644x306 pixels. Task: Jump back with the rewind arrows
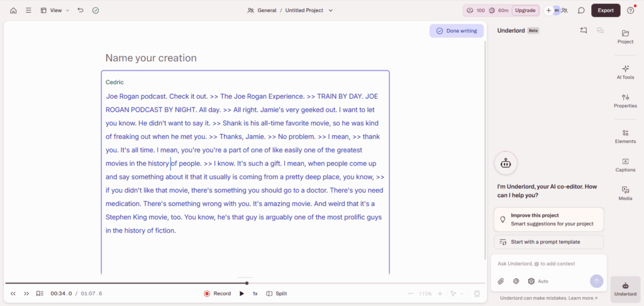pos(13,293)
